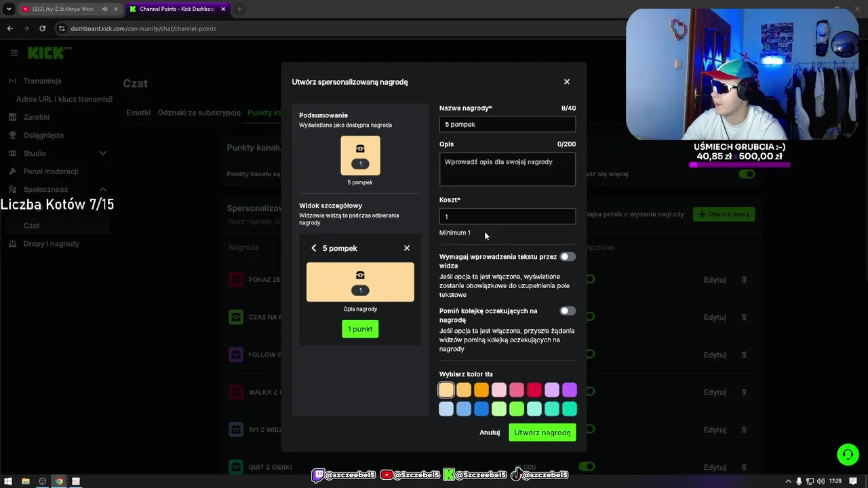Close the Channel Points Kick Dashboard tab
The width and height of the screenshot is (868, 488).
(x=223, y=9)
